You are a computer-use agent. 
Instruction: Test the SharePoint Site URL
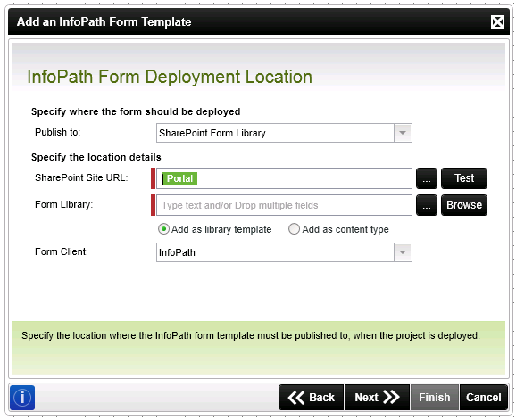point(464,178)
